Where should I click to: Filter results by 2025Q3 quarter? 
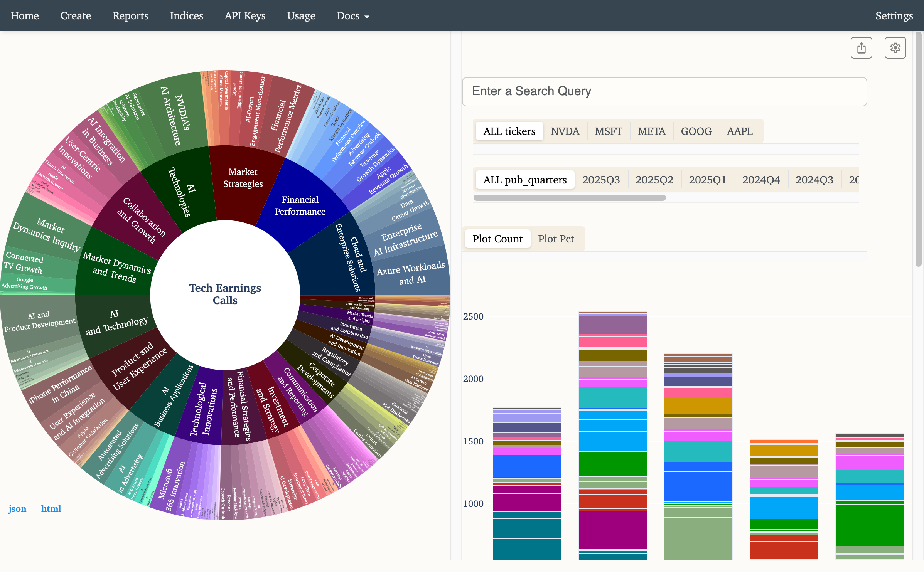[x=600, y=179]
